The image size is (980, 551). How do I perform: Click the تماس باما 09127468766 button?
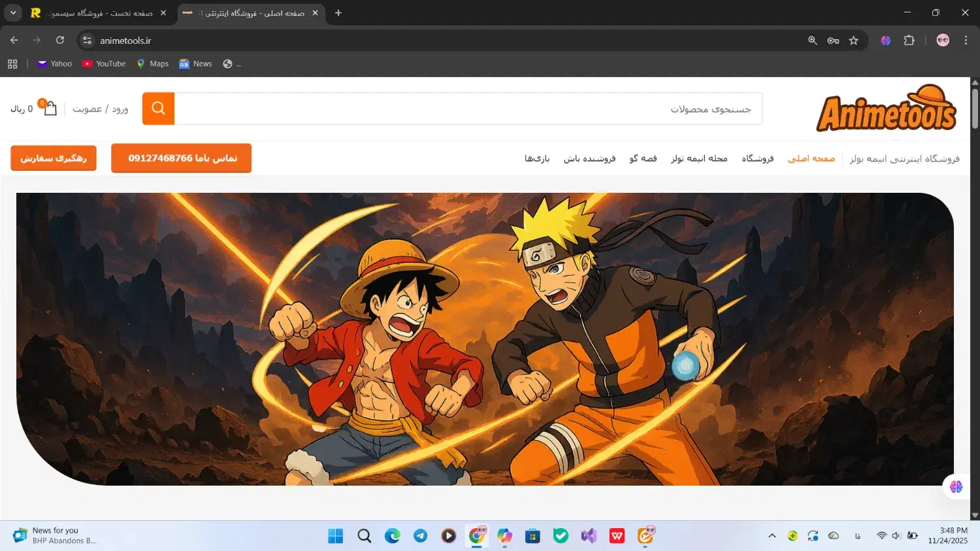point(182,158)
